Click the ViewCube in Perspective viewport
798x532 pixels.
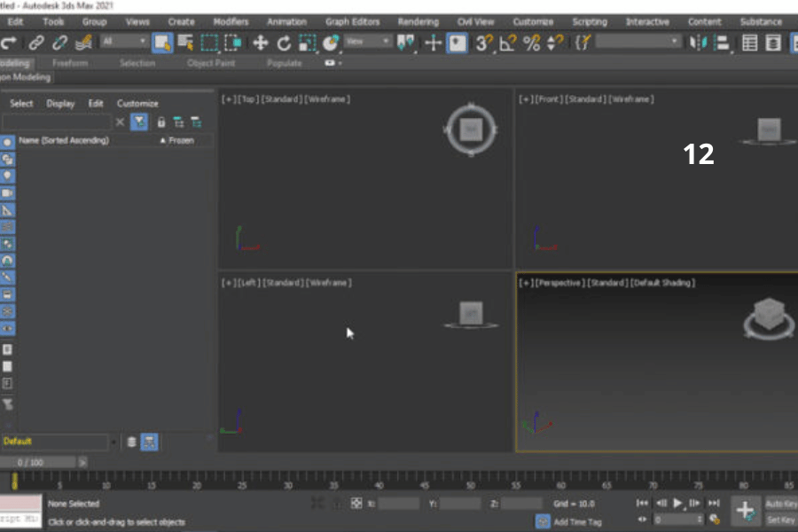766,317
